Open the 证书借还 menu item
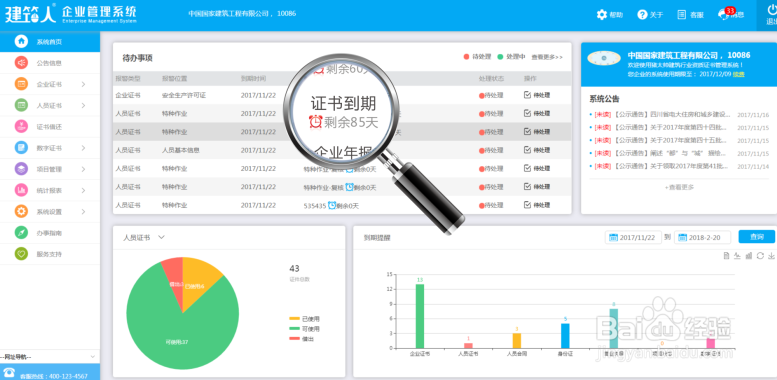777x380 pixels. [50, 126]
